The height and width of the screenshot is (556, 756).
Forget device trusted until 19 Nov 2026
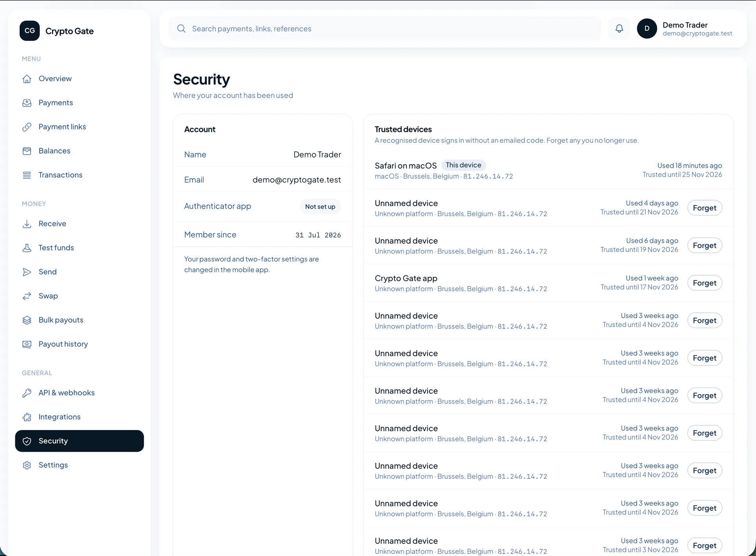tap(704, 245)
